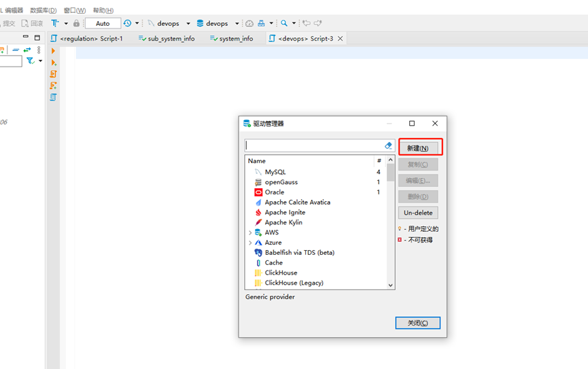Open dropdown arrow beside search magnifier
The image size is (588, 369).
pos(294,23)
